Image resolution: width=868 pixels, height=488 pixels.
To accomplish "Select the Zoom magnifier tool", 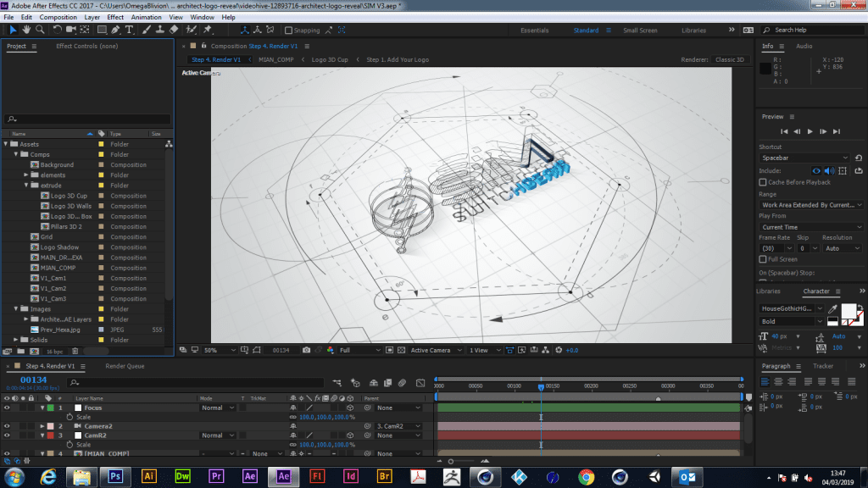I will 40,30.
